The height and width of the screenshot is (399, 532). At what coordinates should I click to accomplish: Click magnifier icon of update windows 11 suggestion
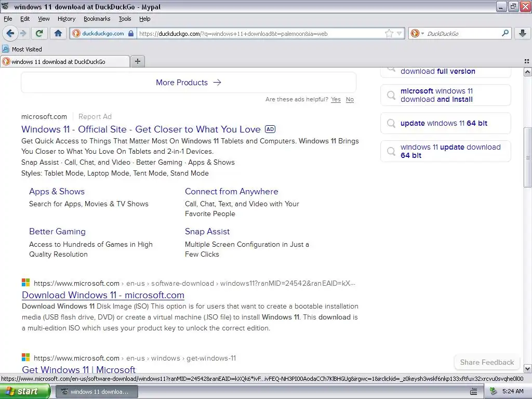click(391, 123)
